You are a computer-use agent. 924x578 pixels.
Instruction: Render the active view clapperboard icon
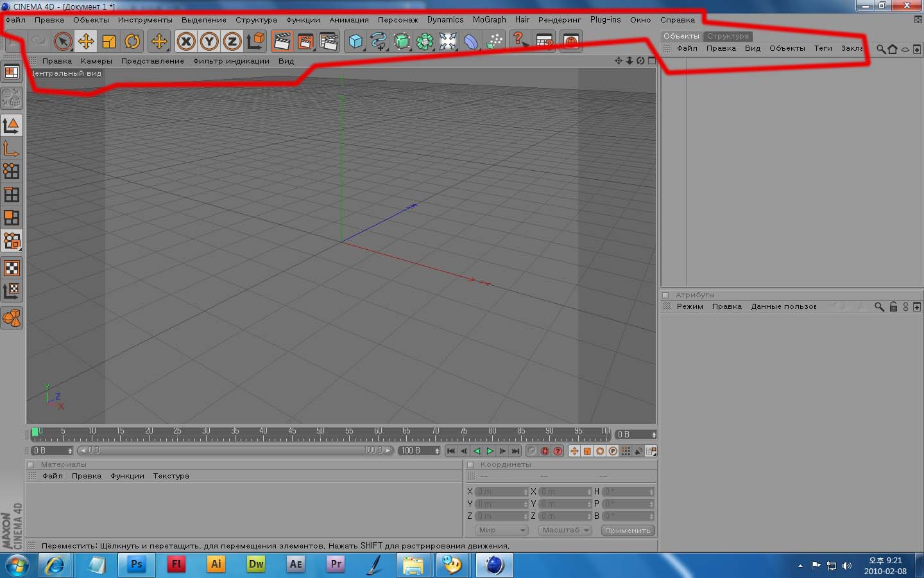pos(282,42)
